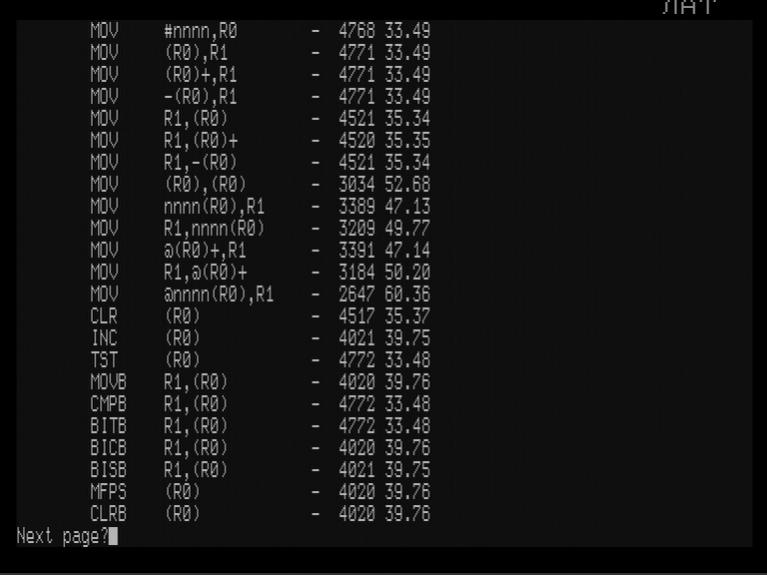Click the INC mnemonic
Viewport: 767px width, 575px height.
(x=104, y=338)
